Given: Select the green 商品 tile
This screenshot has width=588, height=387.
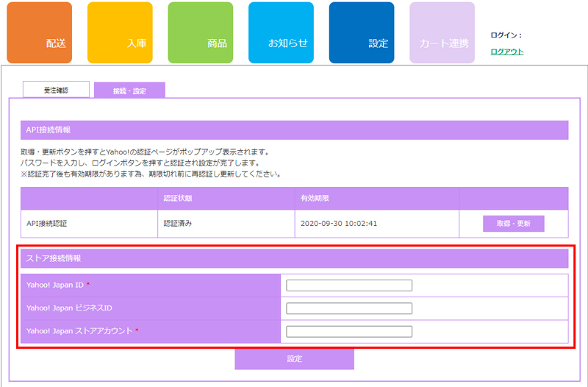Looking at the screenshot, I should (200, 33).
